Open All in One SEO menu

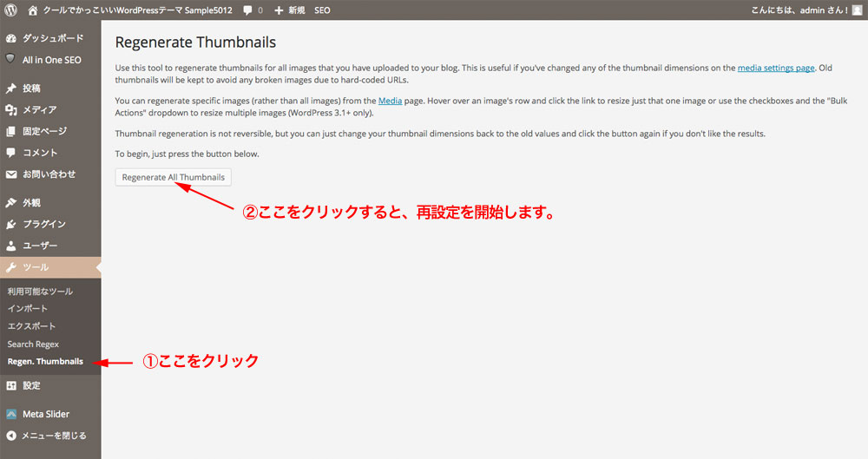coord(50,60)
